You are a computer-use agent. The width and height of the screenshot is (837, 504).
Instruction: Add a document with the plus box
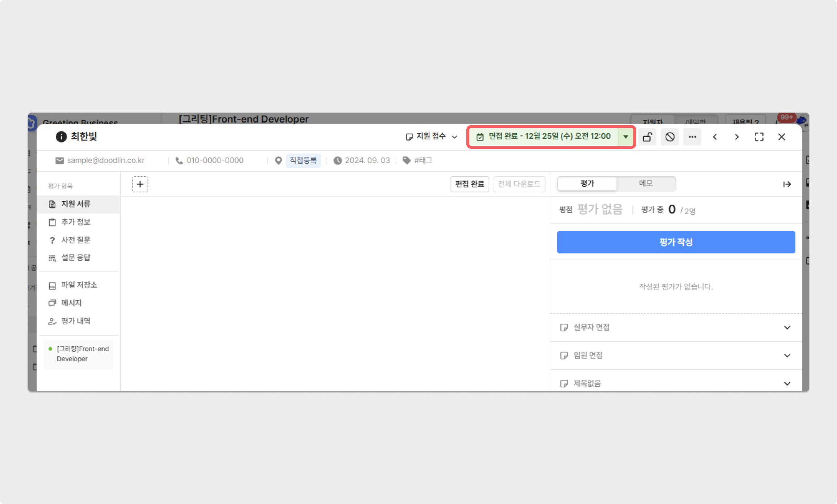[140, 184]
